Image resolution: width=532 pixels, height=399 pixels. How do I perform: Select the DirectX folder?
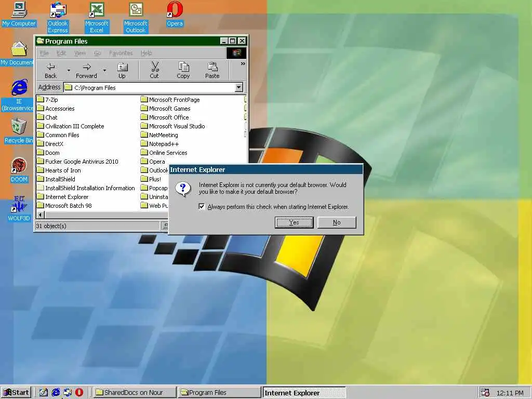[50, 144]
